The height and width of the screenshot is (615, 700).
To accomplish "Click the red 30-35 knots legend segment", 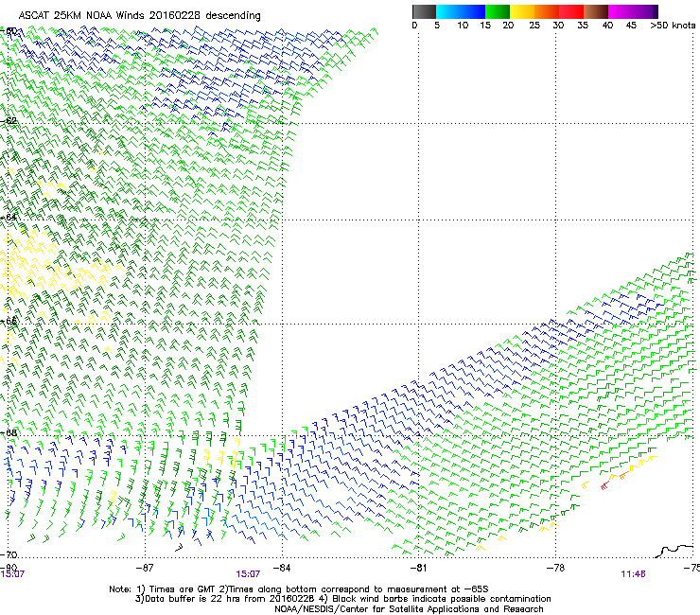I will pos(571,11).
